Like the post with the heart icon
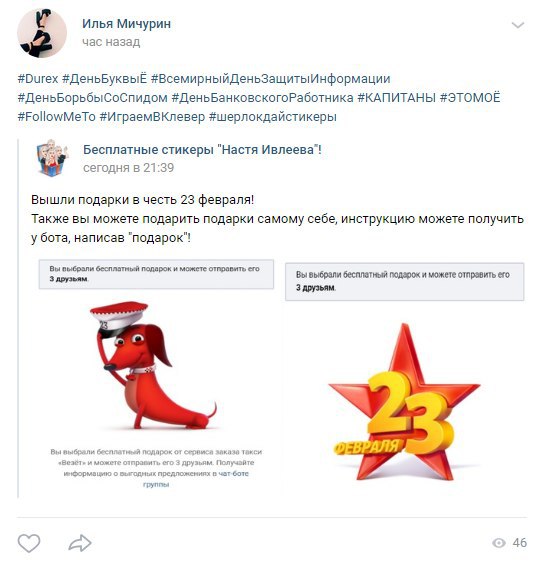 (29, 543)
